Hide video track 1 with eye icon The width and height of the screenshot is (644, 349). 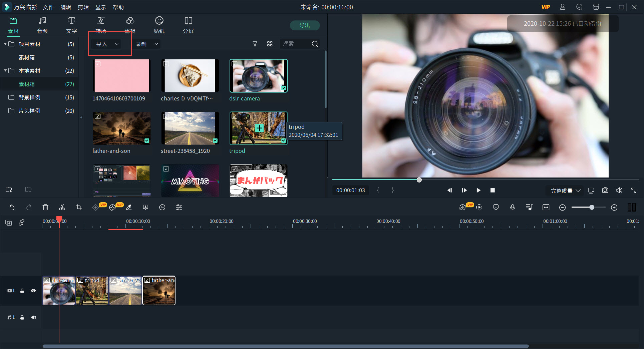click(x=33, y=291)
